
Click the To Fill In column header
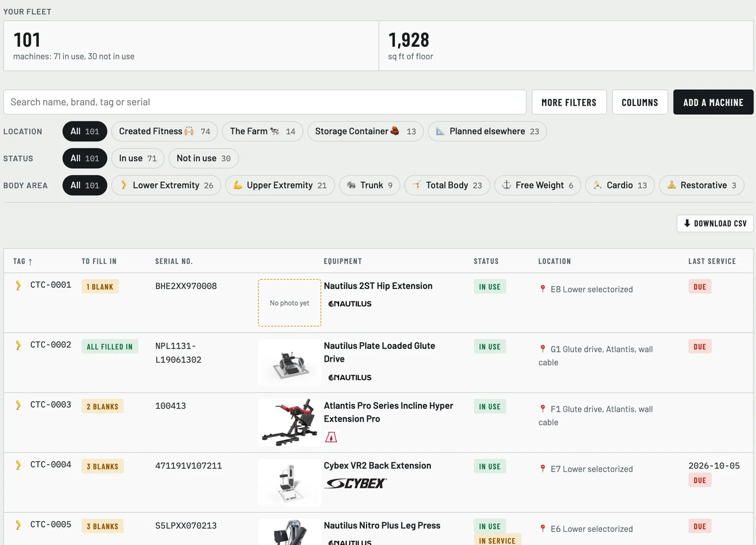[99, 261]
